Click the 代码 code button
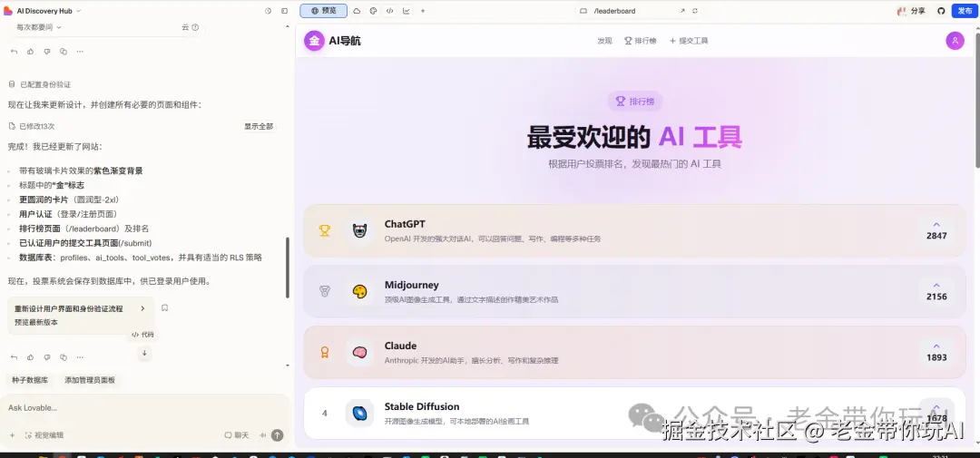The width and height of the screenshot is (980, 458). coord(142,335)
